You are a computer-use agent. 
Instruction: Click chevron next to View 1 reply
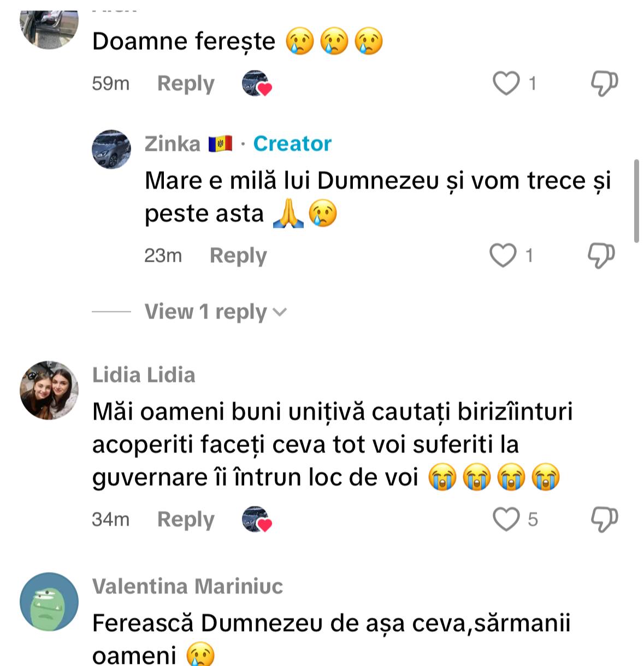(280, 313)
